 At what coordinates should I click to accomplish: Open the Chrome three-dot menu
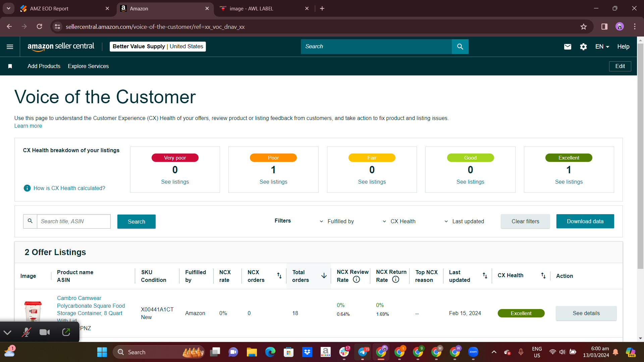tap(635, 26)
